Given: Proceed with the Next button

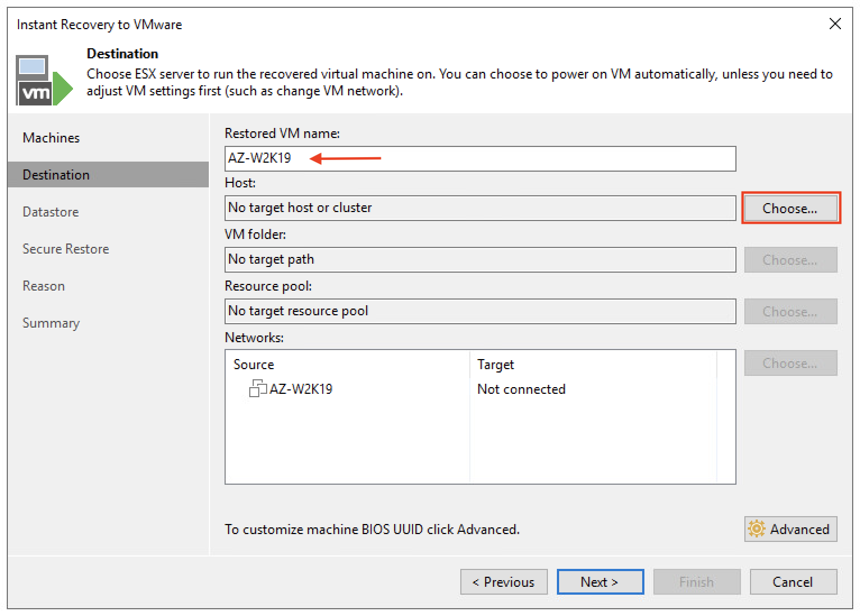Looking at the screenshot, I should coord(600,582).
